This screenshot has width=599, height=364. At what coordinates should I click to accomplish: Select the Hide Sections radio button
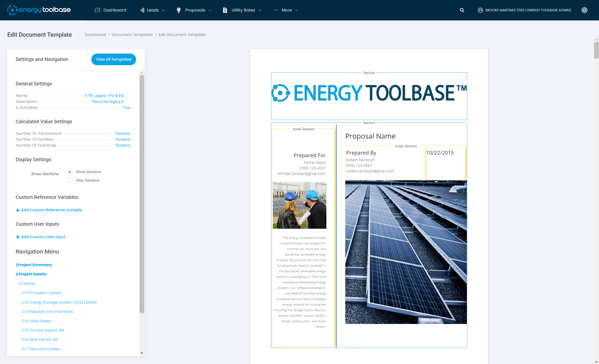[70, 180]
